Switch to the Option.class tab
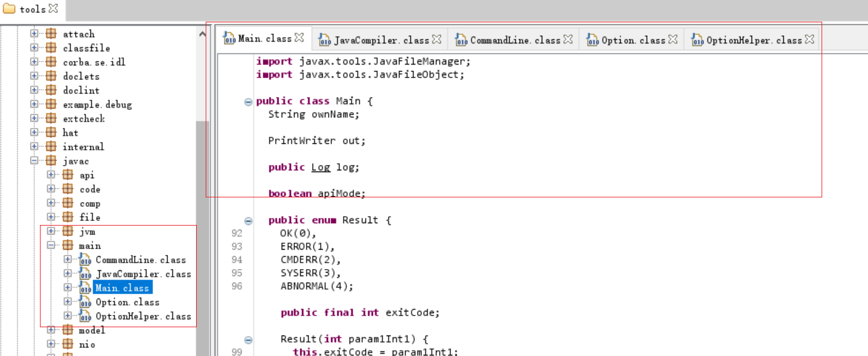 coord(632,40)
